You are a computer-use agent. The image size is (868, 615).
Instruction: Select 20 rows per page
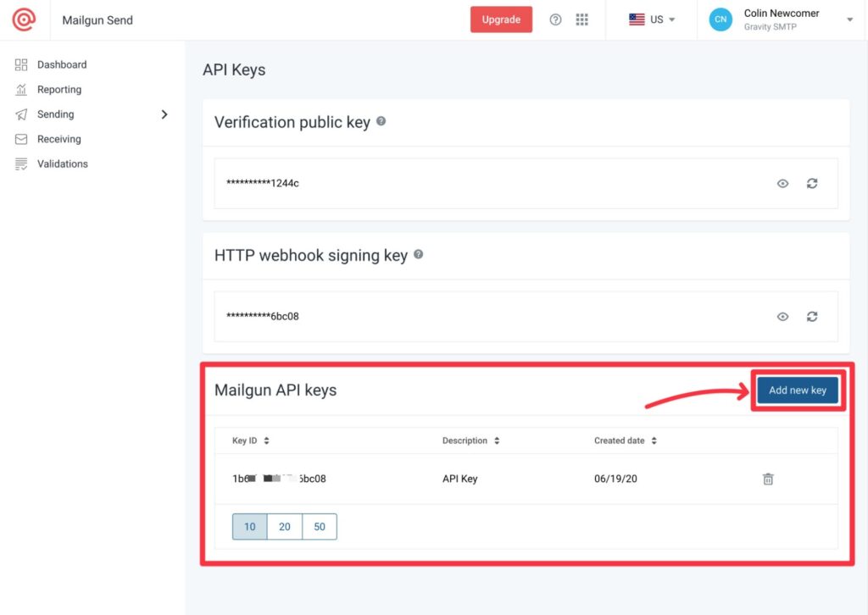[x=285, y=527]
